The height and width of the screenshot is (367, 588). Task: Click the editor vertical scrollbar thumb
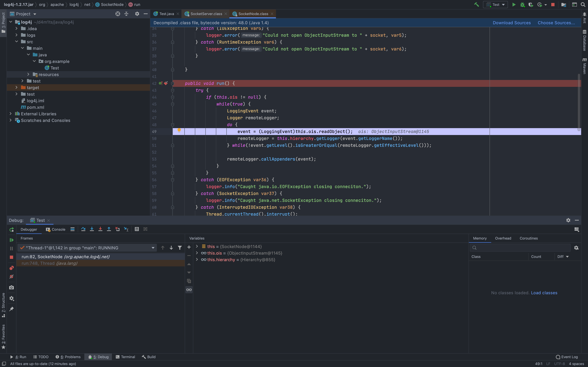pos(579,102)
